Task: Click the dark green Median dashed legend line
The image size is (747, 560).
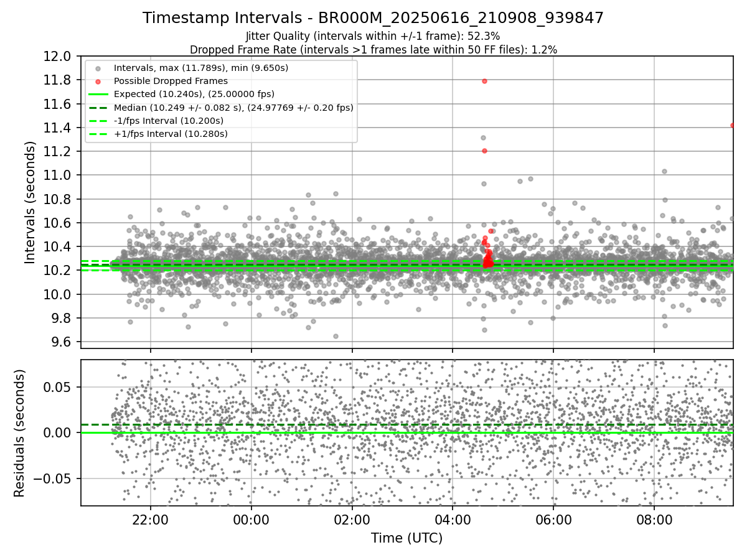Action: (x=98, y=108)
